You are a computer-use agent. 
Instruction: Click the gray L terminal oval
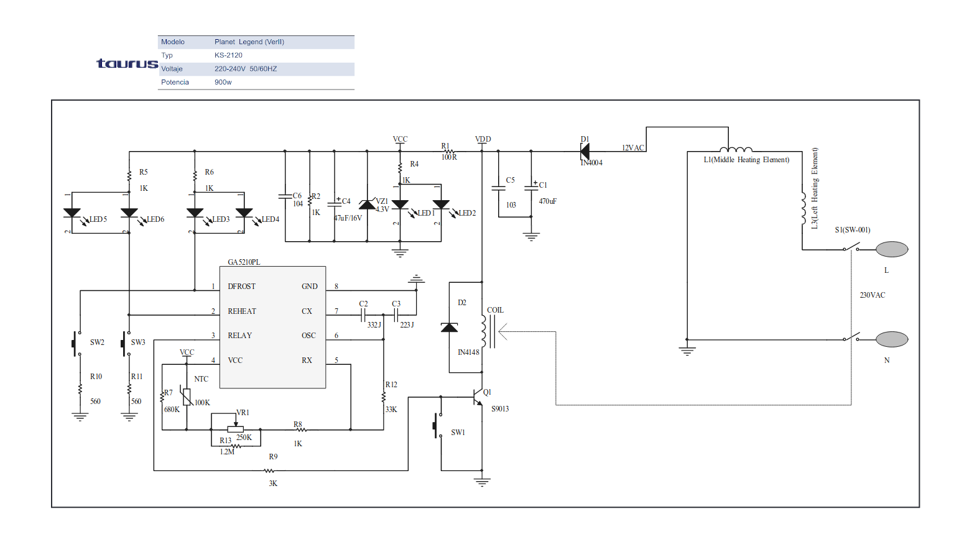click(892, 249)
